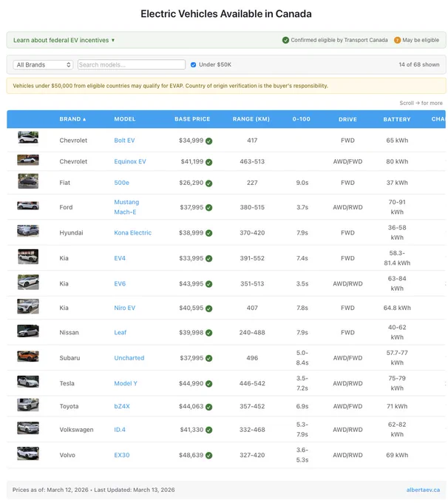The height and width of the screenshot is (503, 448).
Task: Open the Mustang Mach-E model link
Action: pos(126,207)
